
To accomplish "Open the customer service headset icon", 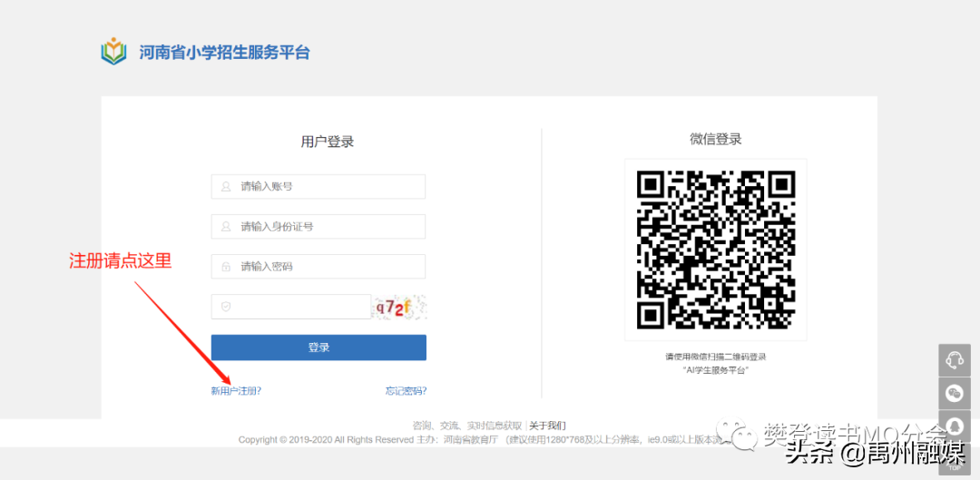I will [x=955, y=360].
